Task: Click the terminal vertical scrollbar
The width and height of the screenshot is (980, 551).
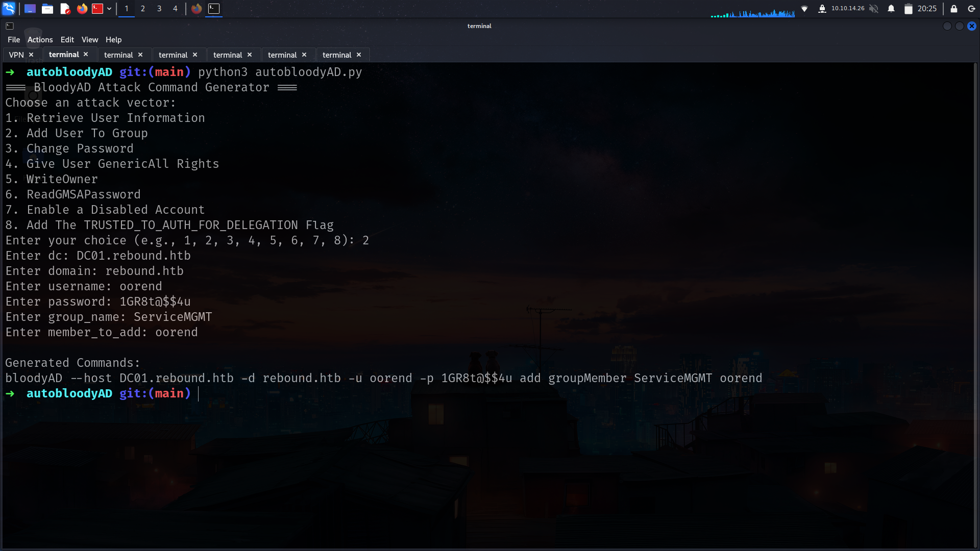Action: click(976, 305)
